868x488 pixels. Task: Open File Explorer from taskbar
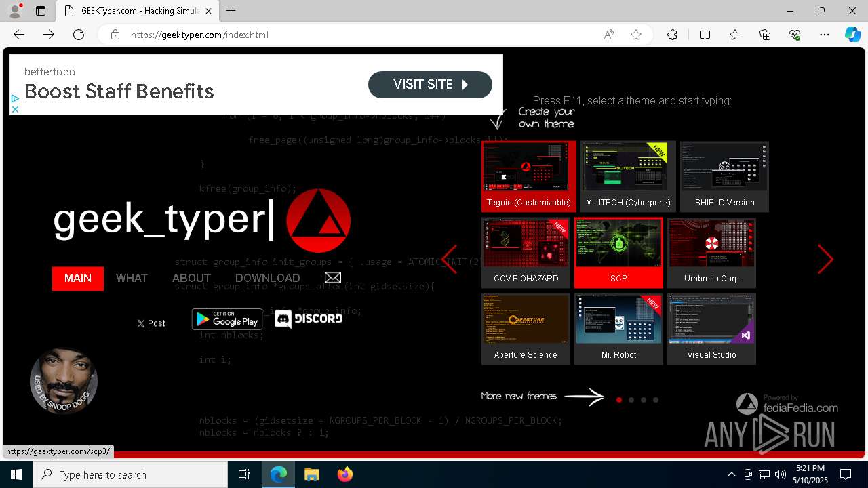pyautogui.click(x=312, y=474)
